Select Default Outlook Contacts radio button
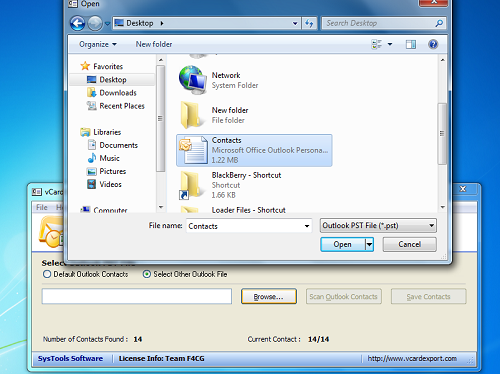The image size is (500, 374). pos(47,274)
